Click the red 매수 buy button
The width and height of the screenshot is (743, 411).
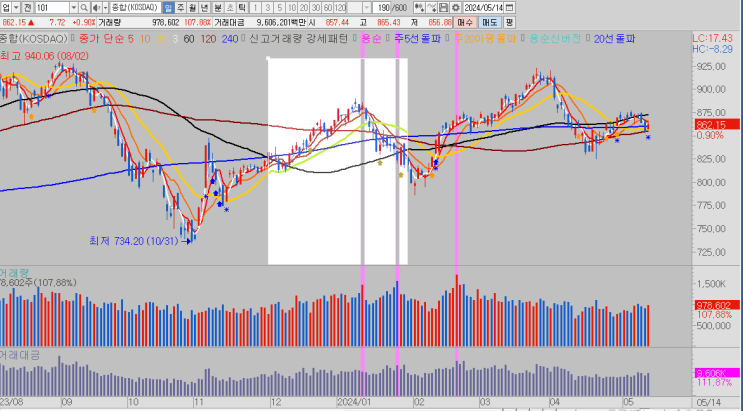click(x=465, y=22)
